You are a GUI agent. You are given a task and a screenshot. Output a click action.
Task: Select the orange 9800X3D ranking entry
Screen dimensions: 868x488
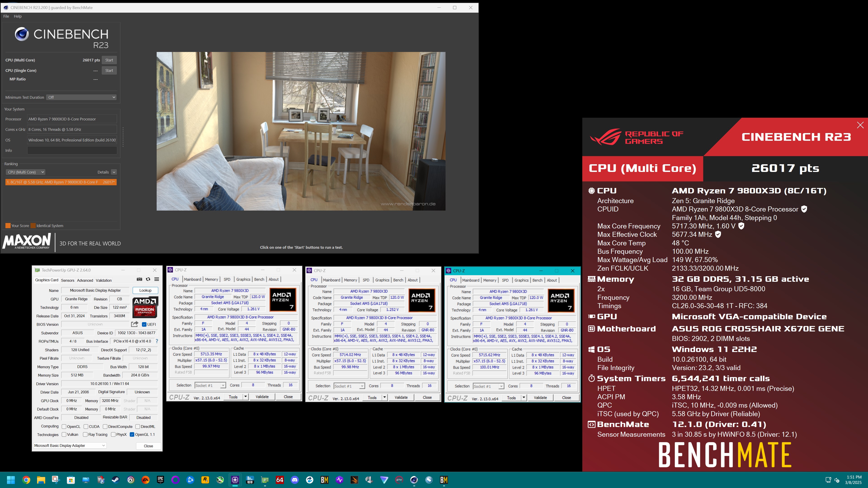(x=61, y=182)
